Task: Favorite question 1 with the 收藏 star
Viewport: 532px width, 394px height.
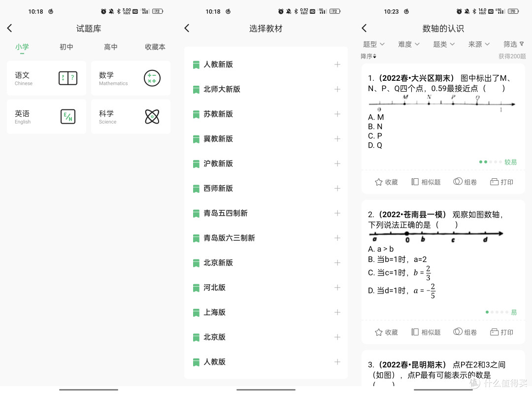Action: (386, 182)
